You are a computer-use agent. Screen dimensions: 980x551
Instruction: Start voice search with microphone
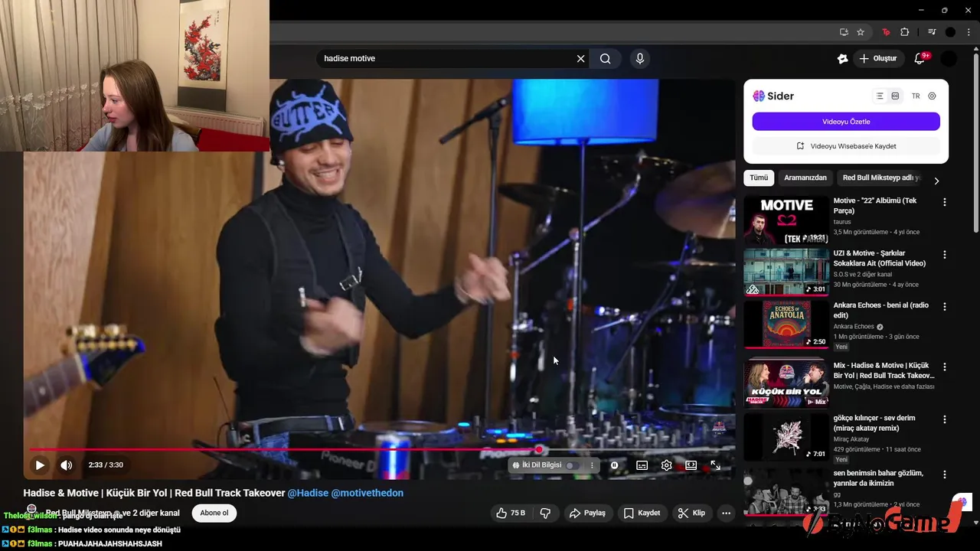coord(640,58)
